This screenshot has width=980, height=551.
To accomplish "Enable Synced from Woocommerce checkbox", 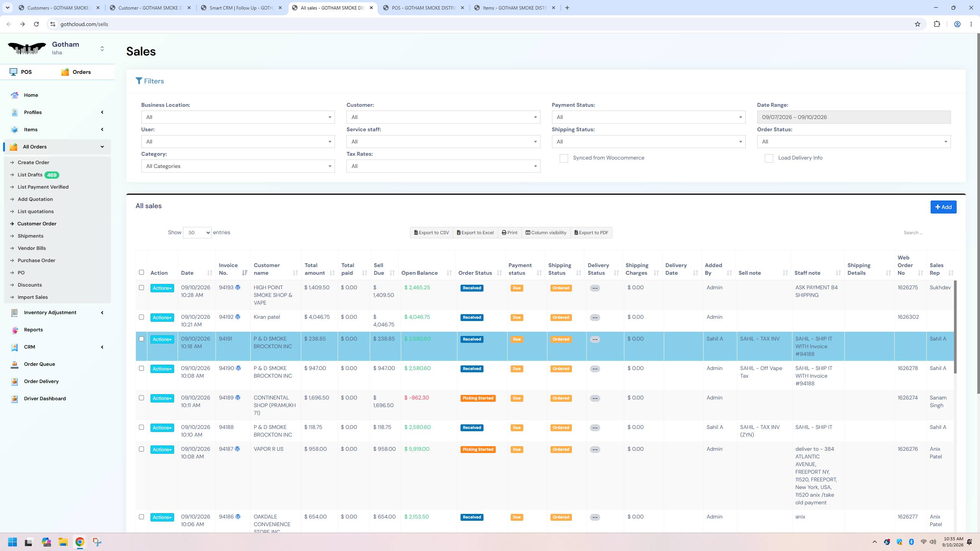I will (563, 158).
